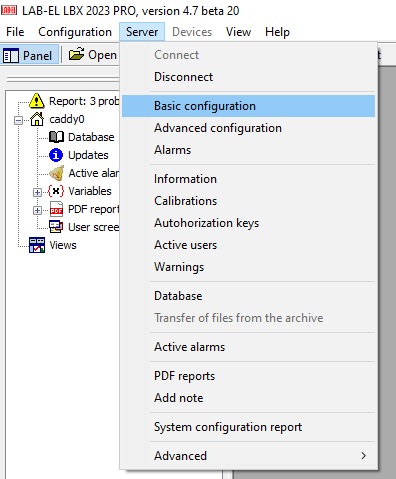The height and width of the screenshot is (479, 396).
Task: Open PDF reports from Server menu
Action: (x=248, y=376)
